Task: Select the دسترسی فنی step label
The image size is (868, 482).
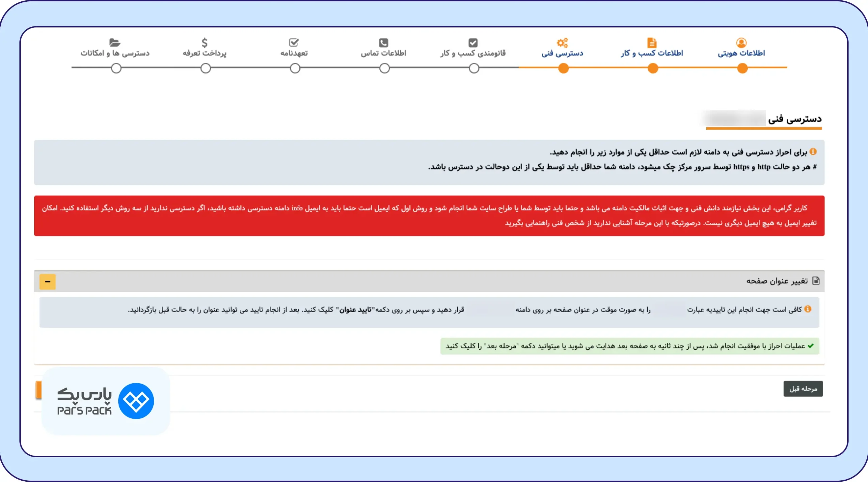Action: pyautogui.click(x=562, y=53)
